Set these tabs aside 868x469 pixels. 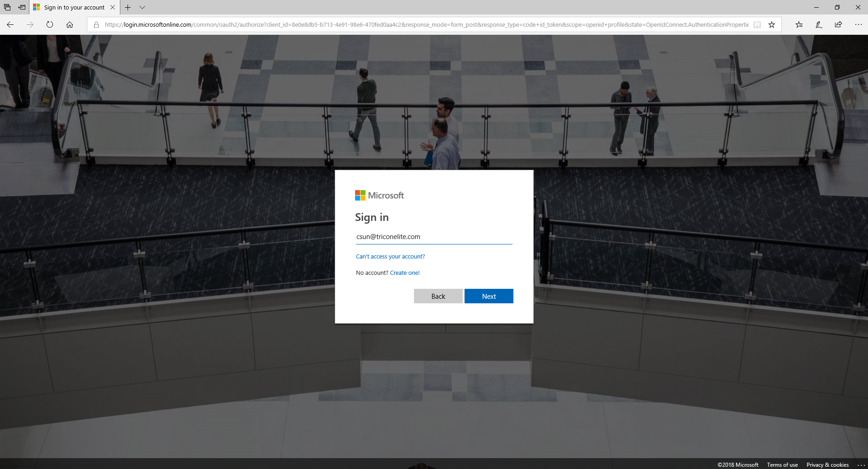coord(22,7)
